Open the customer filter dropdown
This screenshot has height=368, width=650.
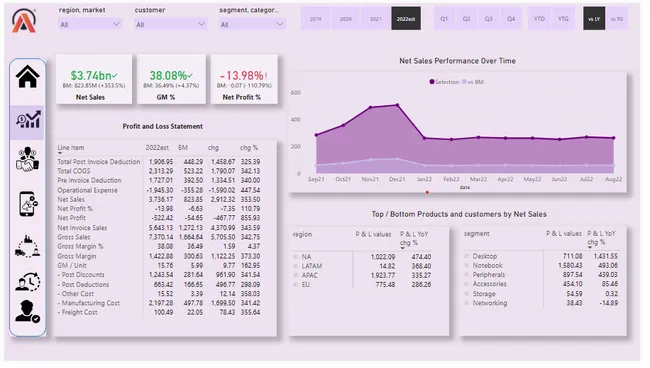coord(170,24)
